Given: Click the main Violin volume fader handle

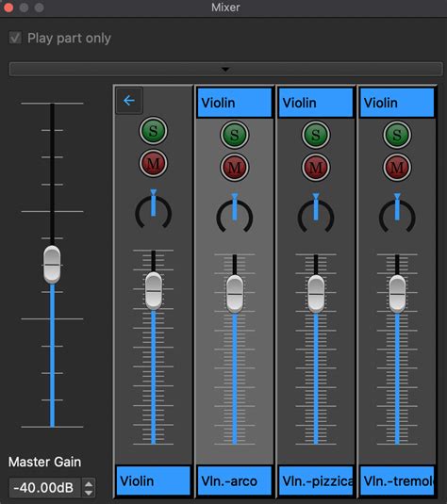Looking at the screenshot, I should [x=154, y=291].
